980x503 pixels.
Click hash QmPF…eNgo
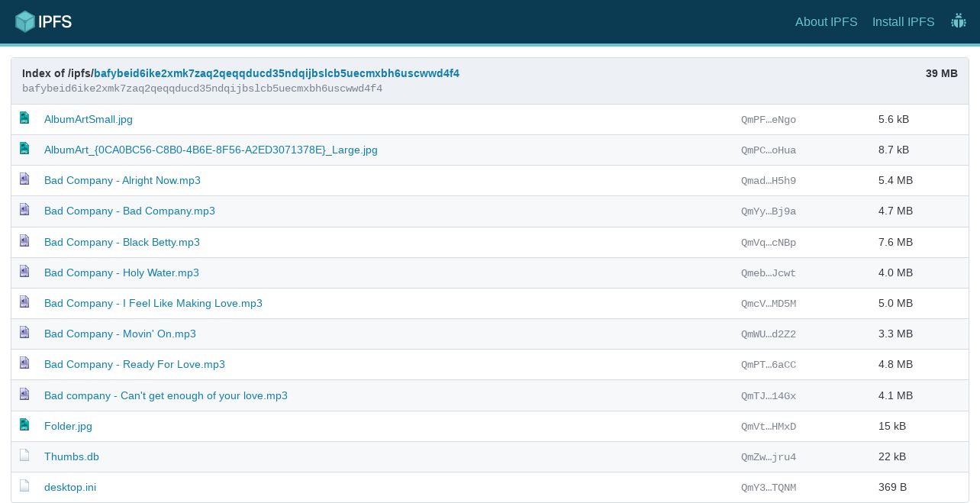point(769,120)
